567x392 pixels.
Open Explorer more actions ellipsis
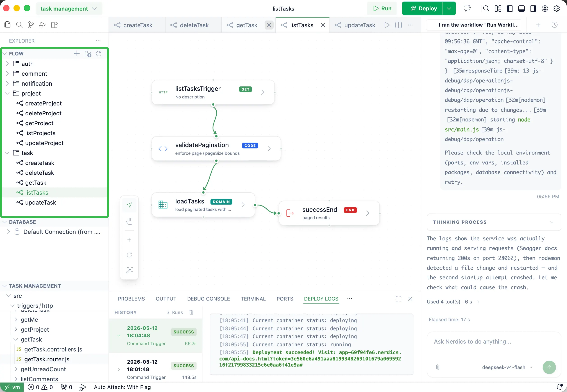[x=98, y=41]
